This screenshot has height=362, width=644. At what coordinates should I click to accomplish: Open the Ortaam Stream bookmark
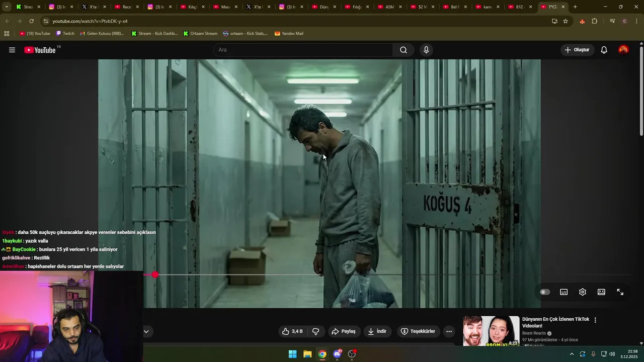pos(200,34)
